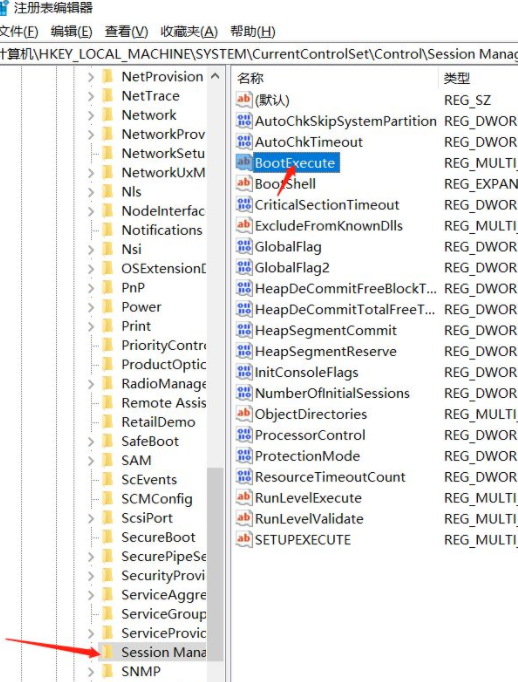Click the Session Manager folder icon
This screenshot has height=682, width=518.
107,652
